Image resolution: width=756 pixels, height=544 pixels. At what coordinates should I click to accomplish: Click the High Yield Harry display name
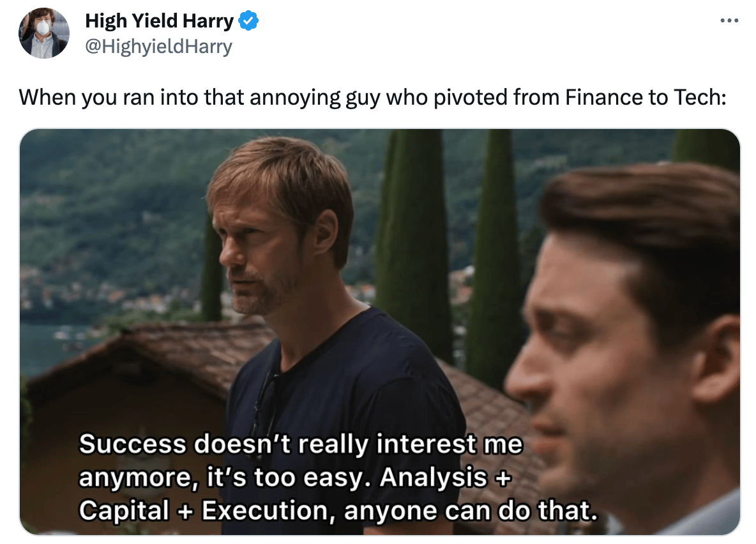(159, 21)
